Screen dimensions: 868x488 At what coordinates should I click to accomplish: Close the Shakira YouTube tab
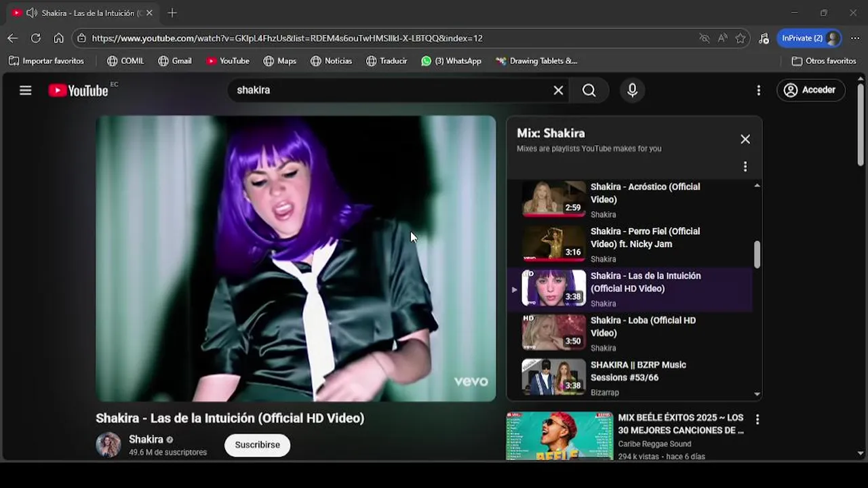pyautogui.click(x=149, y=13)
